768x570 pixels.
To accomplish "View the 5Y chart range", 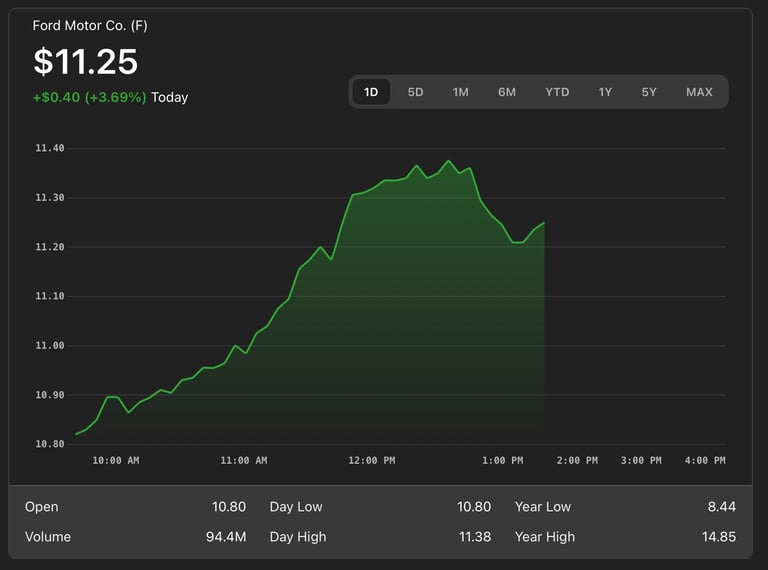I will click(x=649, y=92).
